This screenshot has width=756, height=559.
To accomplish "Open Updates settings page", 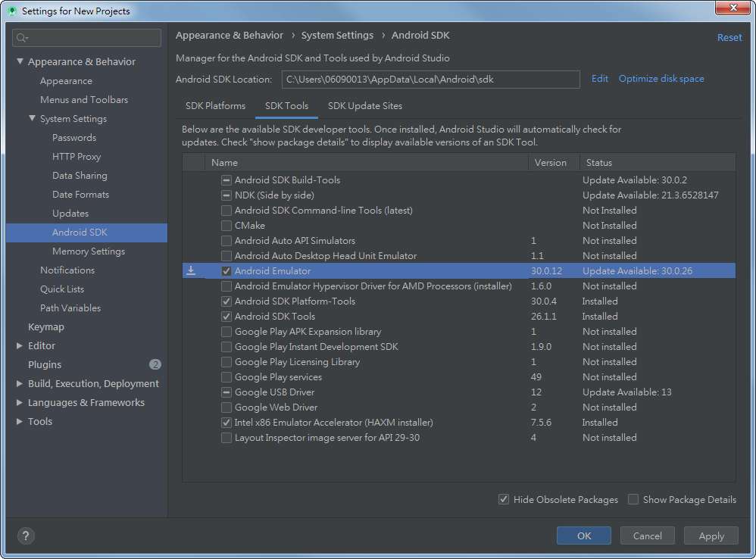I will click(x=70, y=213).
